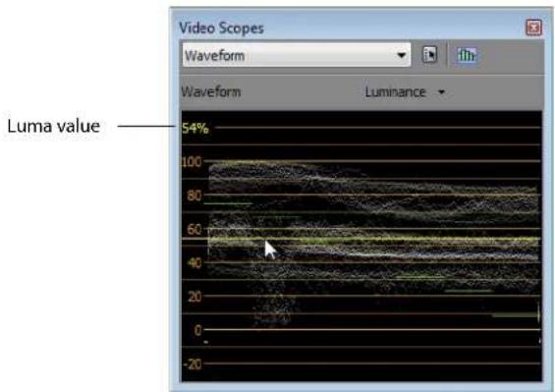Click the Video Scopes window title
This screenshot has height=392, width=555.
(x=221, y=28)
